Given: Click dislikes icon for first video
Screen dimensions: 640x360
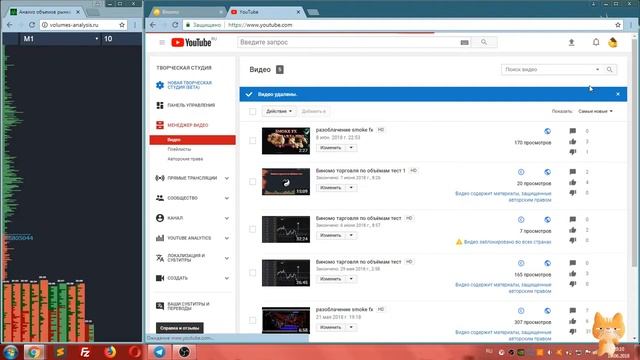Looking at the screenshot, I should click(573, 152).
